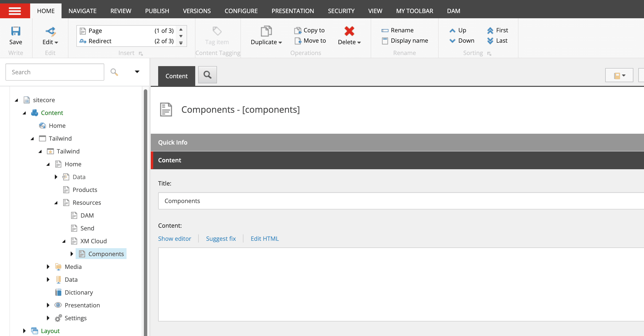Click the Save icon in ribbon
This screenshot has width=644, height=336.
pyautogui.click(x=16, y=31)
